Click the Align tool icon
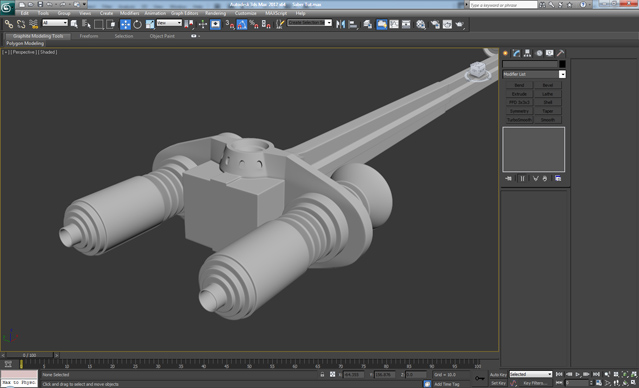Screen dimensions: 639x388 (x=353, y=24)
